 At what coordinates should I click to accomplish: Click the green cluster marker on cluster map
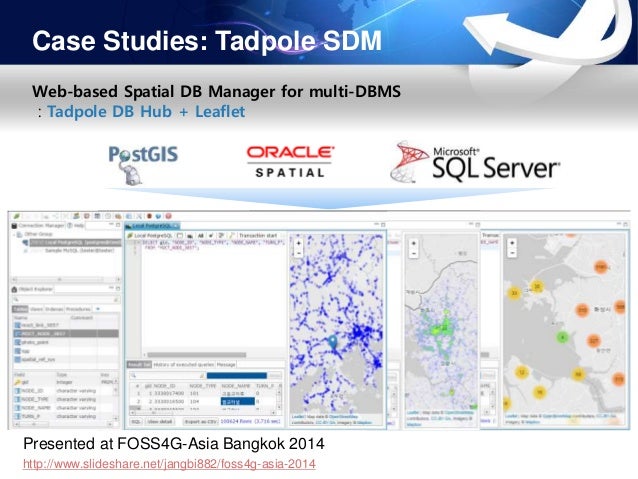[x=562, y=337]
